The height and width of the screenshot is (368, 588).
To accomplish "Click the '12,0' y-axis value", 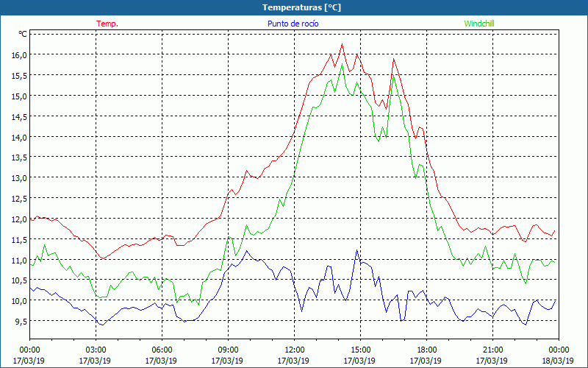I will (19, 219).
